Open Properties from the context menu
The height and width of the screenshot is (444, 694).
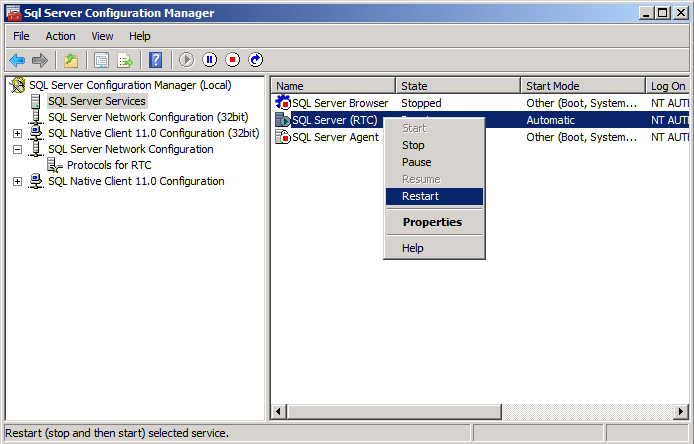[434, 222]
